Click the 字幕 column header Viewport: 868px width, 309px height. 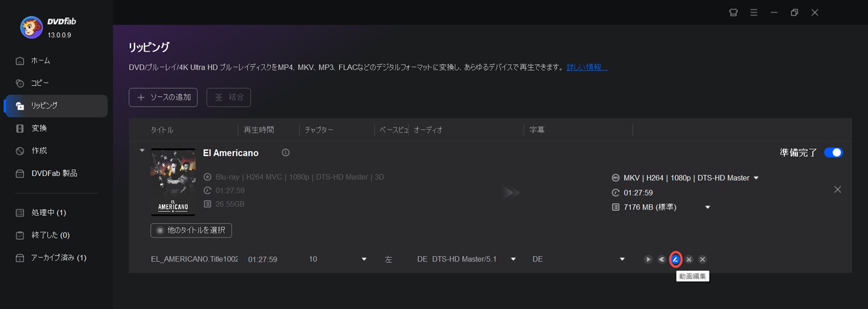pos(537,130)
